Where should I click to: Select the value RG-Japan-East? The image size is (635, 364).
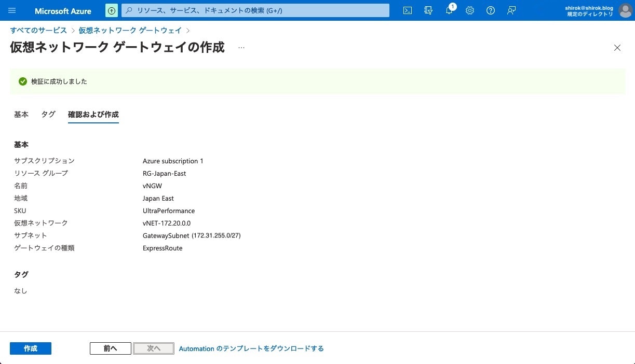coord(164,173)
